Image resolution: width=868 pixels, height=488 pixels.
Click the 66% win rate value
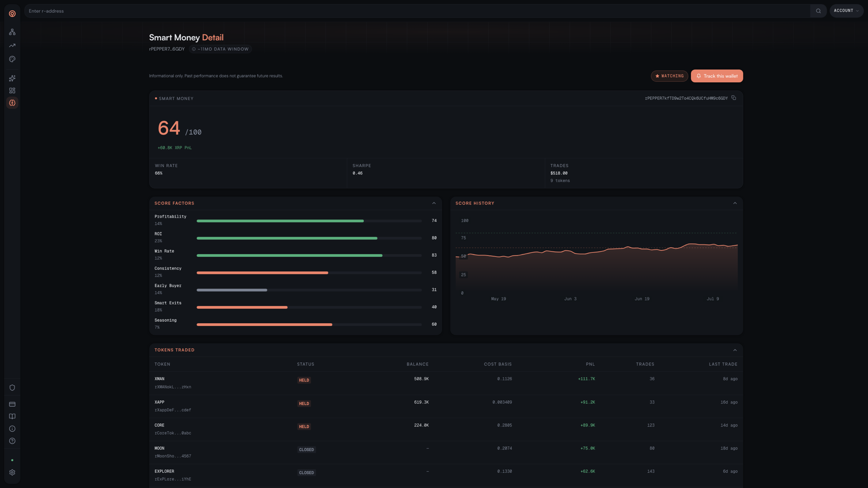pyautogui.click(x=159, y=174)
